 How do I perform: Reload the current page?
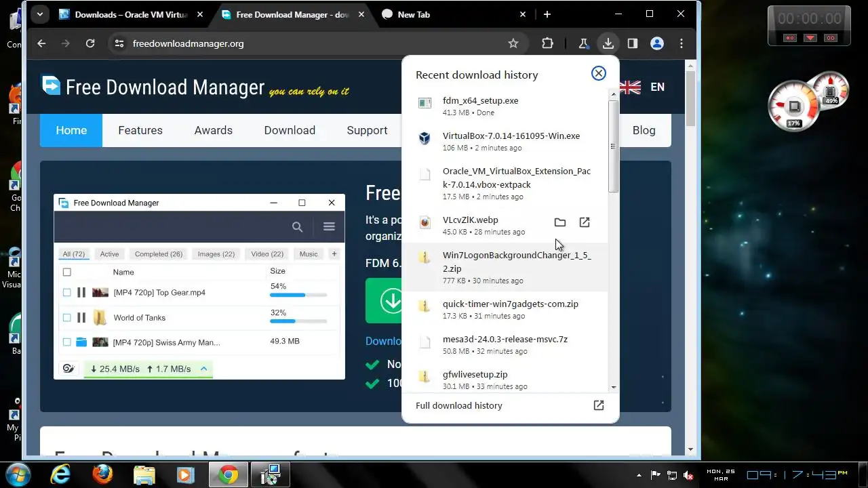90,43
